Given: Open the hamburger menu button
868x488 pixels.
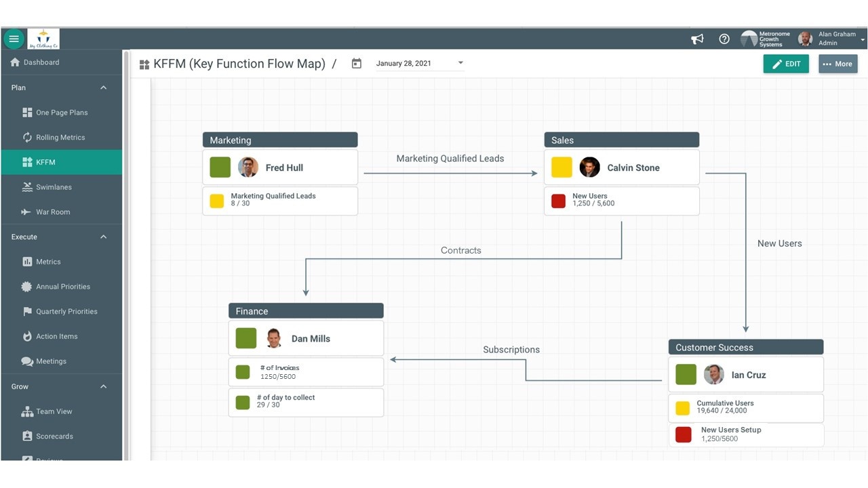Looking at the screenshot, I should (x=14, y=39).
